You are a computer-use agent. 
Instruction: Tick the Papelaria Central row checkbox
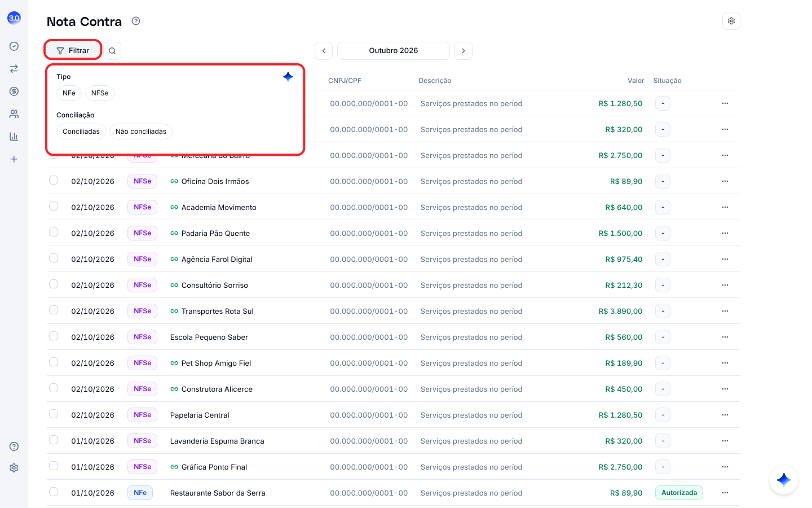tap(54, 414)
